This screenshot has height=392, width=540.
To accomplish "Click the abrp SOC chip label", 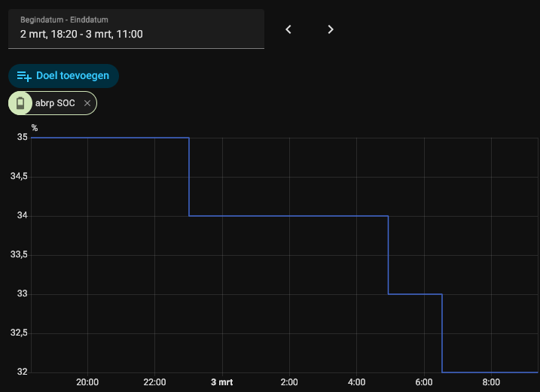I will point(55,103).
